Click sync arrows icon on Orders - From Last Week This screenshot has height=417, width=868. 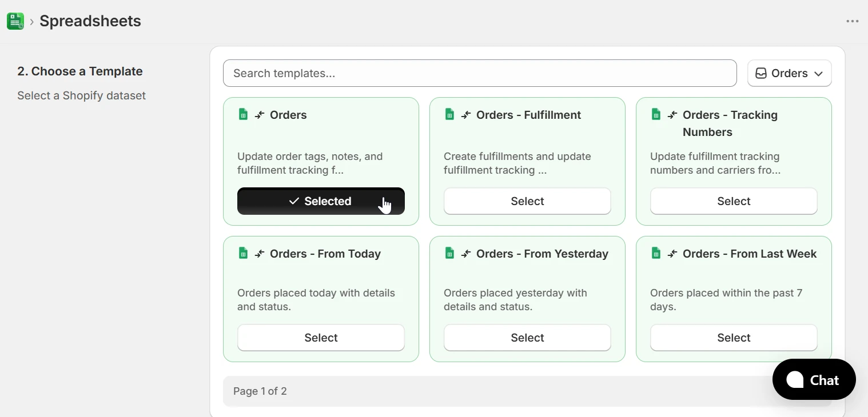click(x=672, y=254)
